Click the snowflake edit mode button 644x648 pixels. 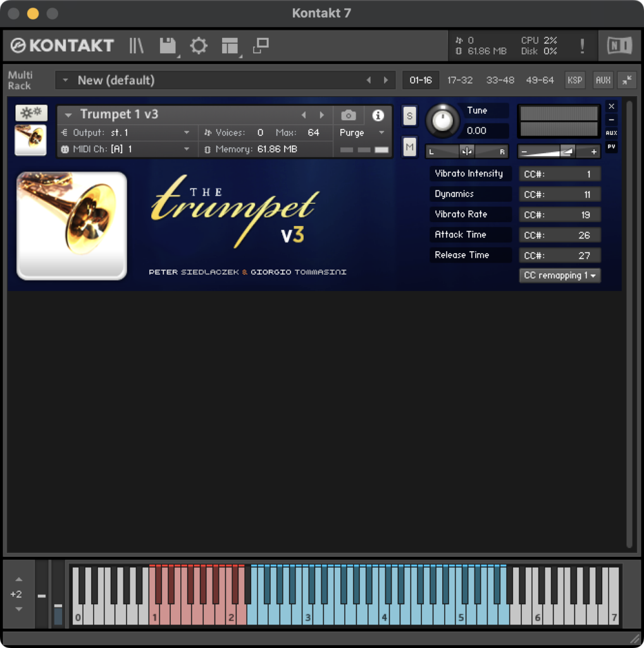(x=32, y=113)
